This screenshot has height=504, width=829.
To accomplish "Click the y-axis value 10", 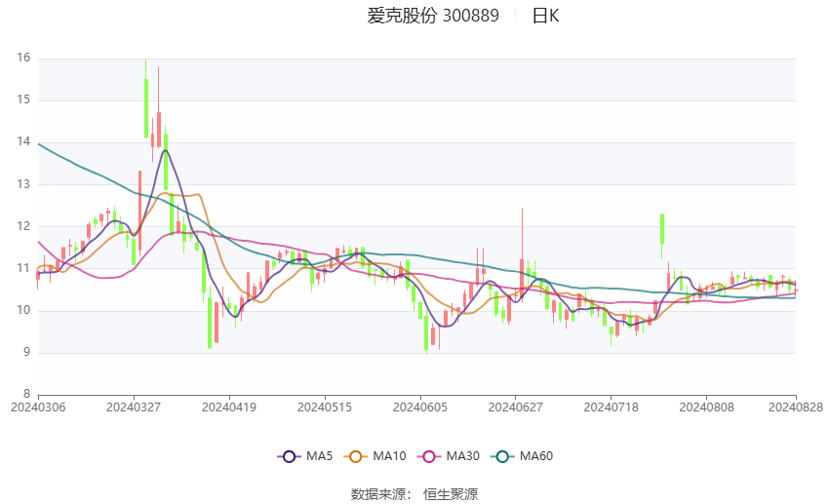I will tap(23, 310).
